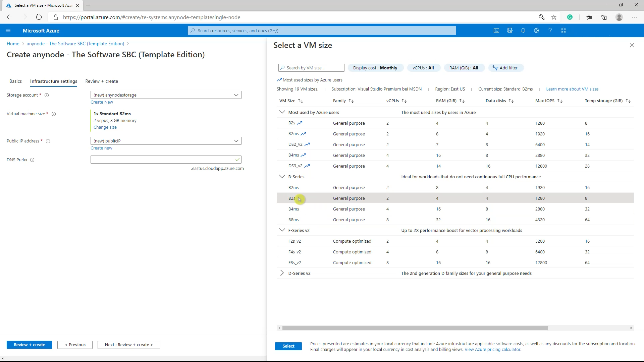Click the VM table horizontal scrollbar
The image size is (644, 362).
pyautogui.click(x=415, y=328)
